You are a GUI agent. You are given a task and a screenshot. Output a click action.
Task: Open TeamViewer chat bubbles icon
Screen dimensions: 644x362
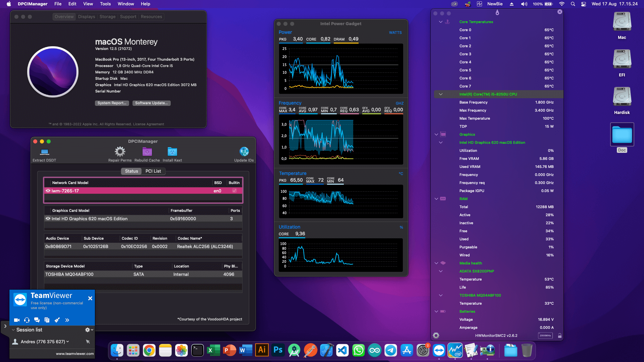click(x=37, y=320)
